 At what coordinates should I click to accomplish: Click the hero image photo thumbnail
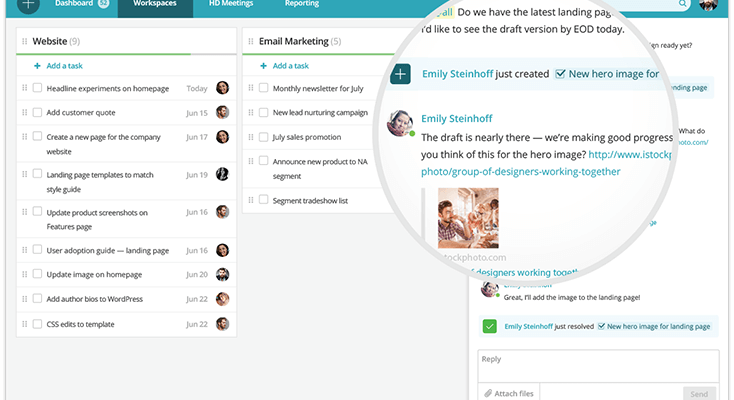tap(468, 218)
